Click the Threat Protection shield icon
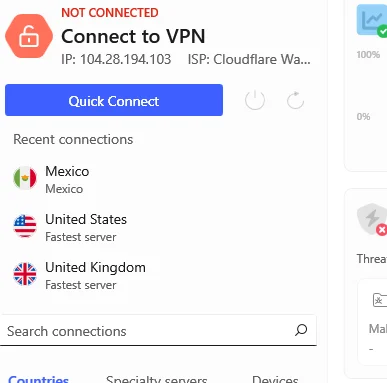Image resolution: width=387 pixels, height=383 pixels. tap(372, 219)
